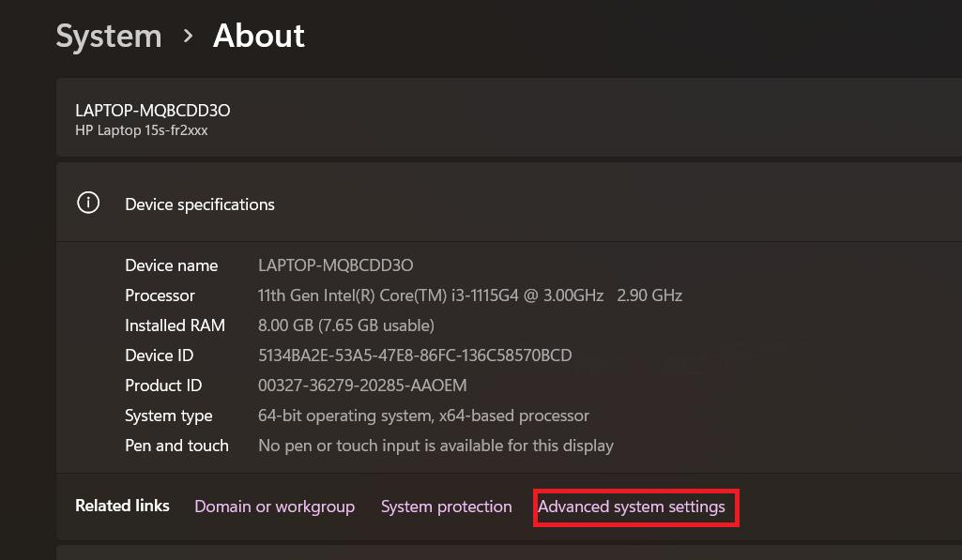The height and width of the screenshot is (560, 962).
Task: Go back to System in breadcrumb
Action: (109, 36)
